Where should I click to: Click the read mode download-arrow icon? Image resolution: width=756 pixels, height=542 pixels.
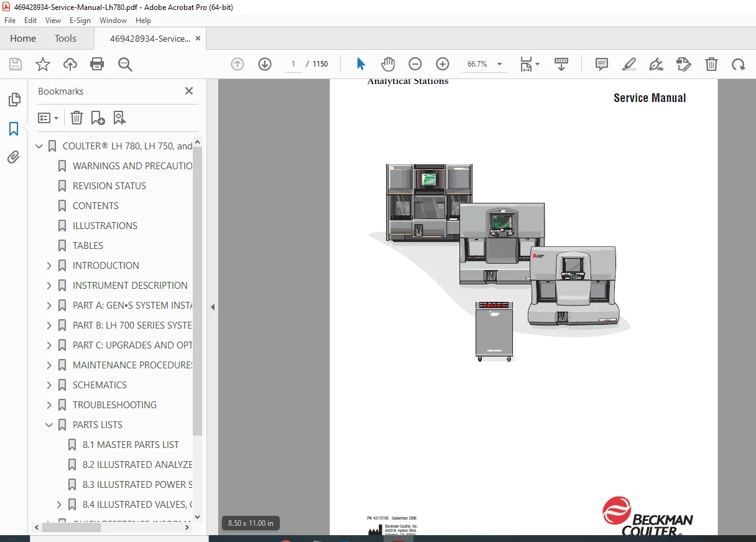[x=561, y=64]
